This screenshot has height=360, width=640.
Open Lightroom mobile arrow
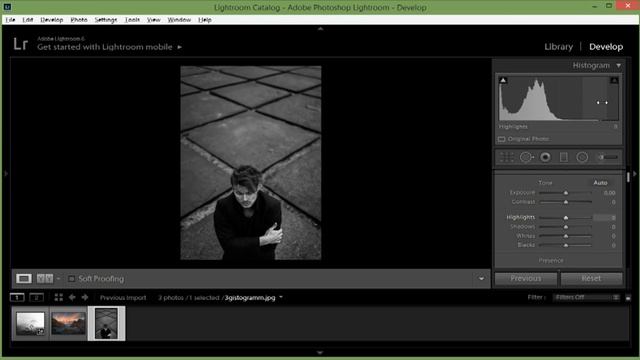pos(180,47)
